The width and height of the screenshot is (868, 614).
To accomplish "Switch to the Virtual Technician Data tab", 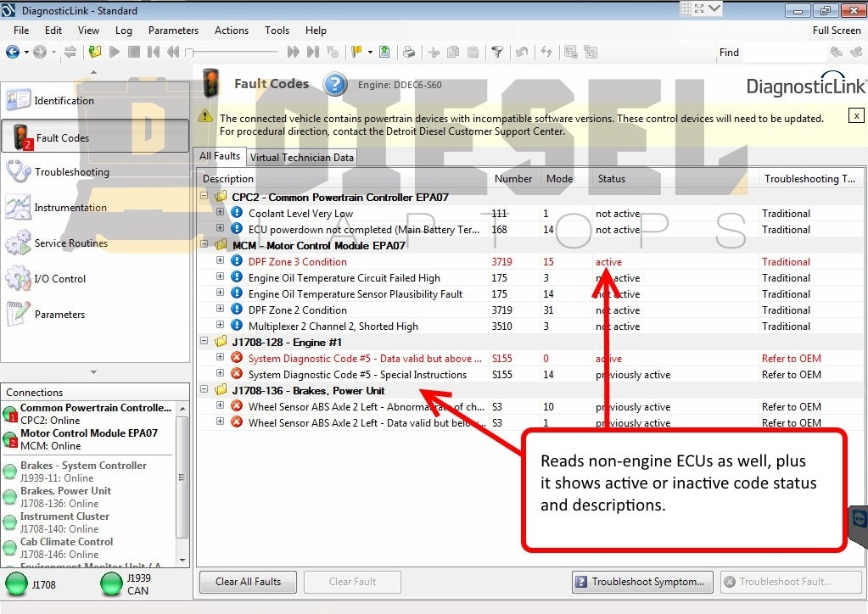I will 302,157.
